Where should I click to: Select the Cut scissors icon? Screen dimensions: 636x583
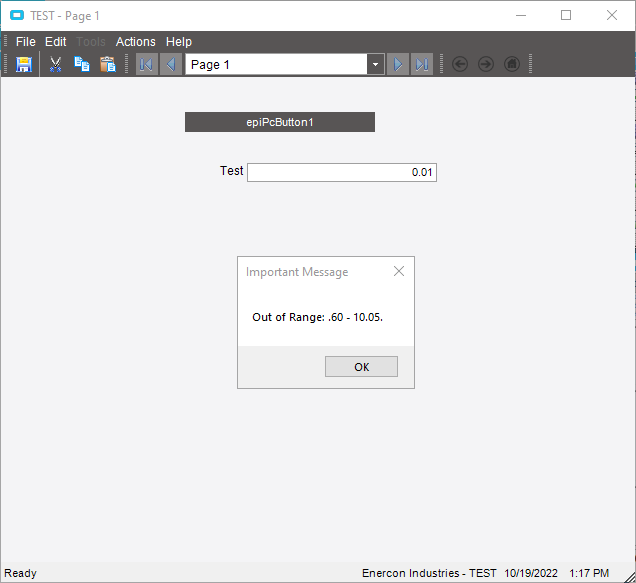pos(55,65)
